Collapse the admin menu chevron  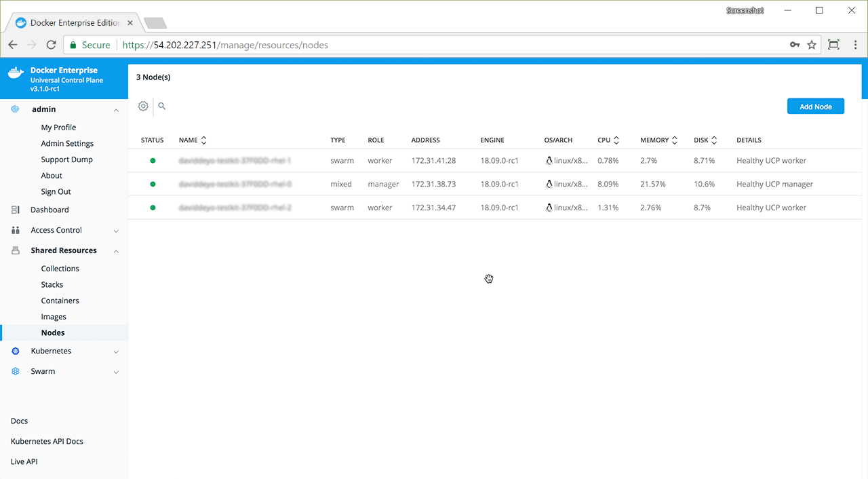pyautogui.click(x=116, y=110)
